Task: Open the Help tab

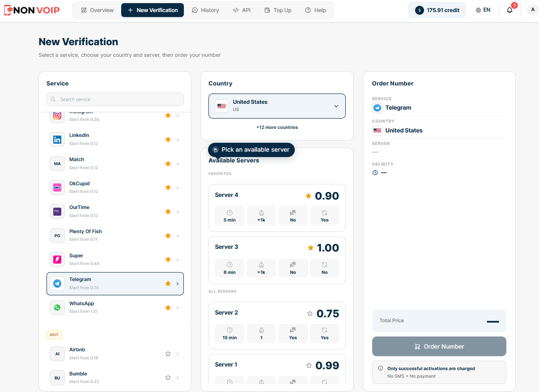Action: [315, 10]
